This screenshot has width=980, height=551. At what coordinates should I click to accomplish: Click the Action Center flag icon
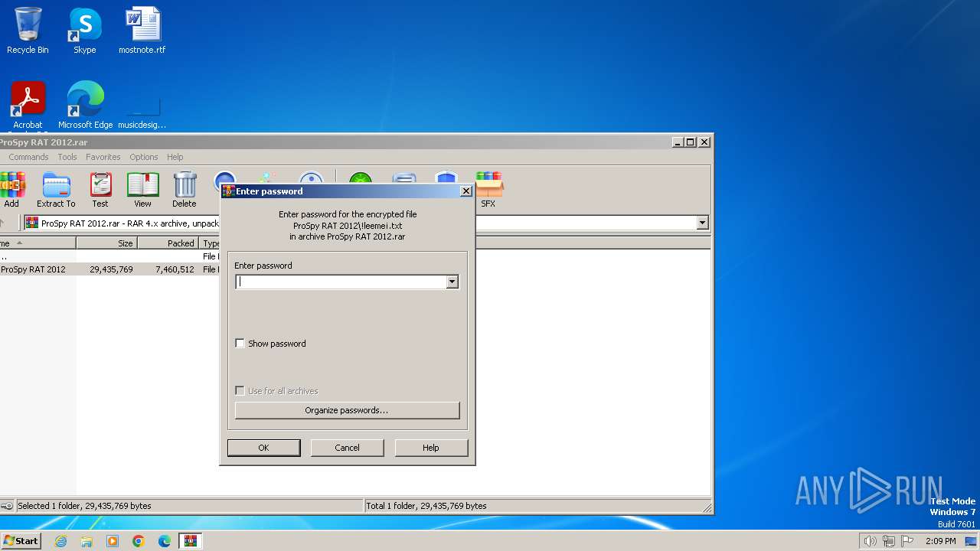pyautogui.click(x=907, y=541)
